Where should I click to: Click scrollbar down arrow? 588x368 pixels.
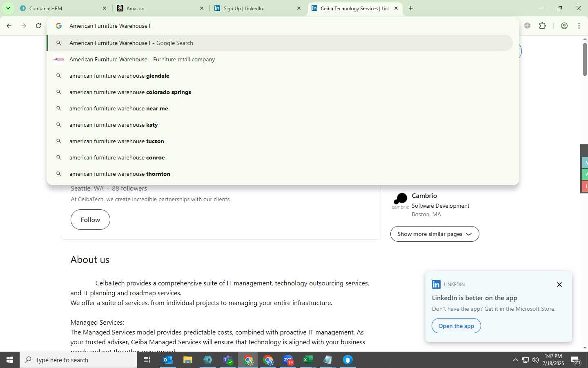click(x=585, y=348)
